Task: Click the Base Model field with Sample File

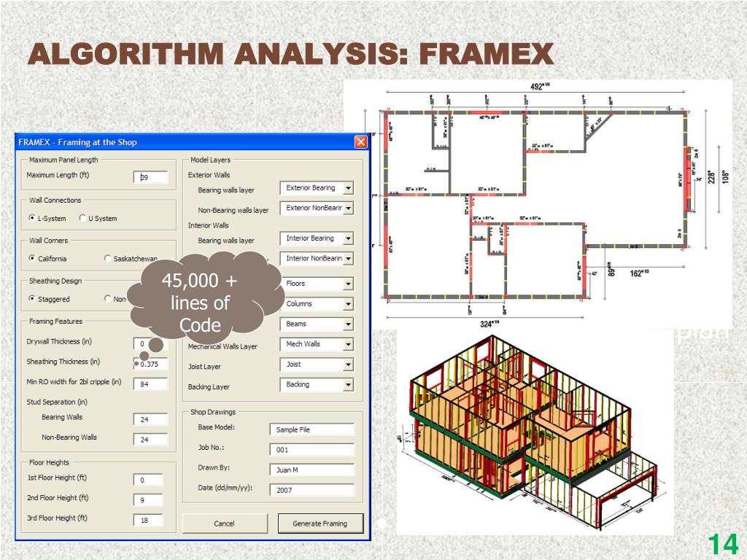Action: (312, 429)
